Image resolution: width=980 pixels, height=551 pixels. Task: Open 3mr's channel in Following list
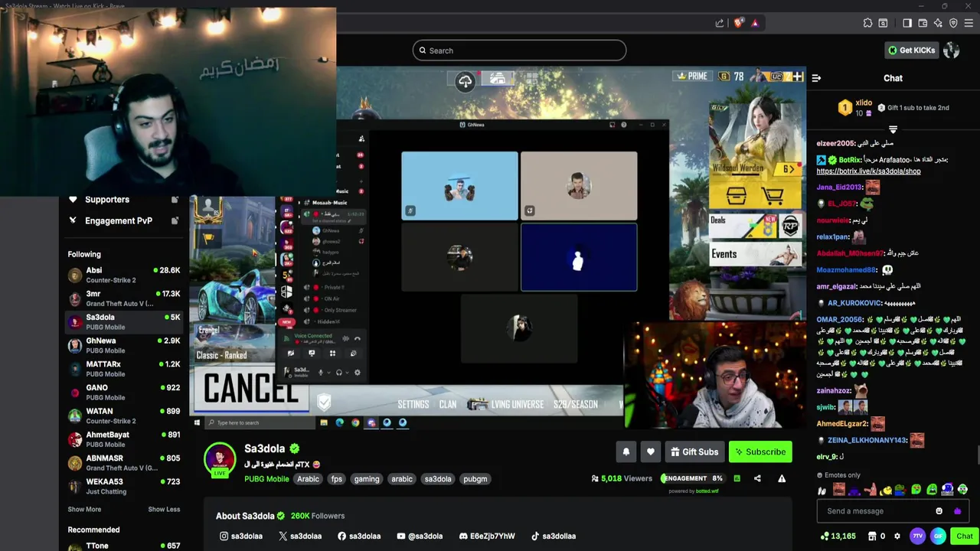pos(123,298)
